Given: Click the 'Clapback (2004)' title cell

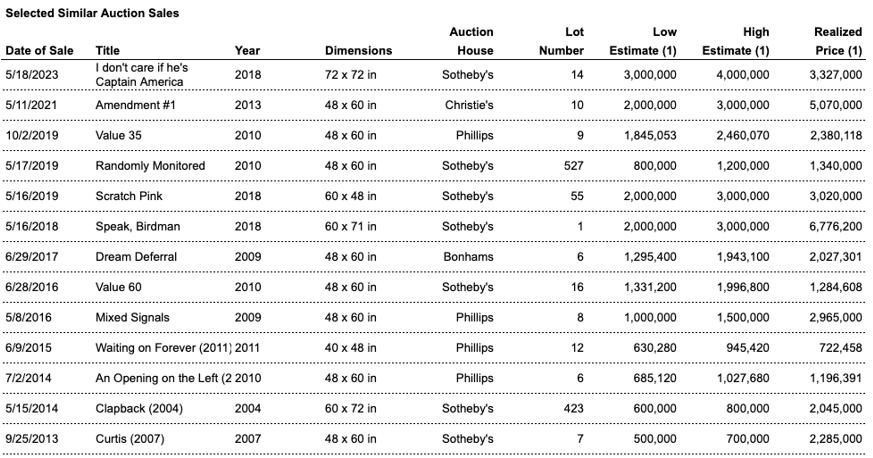Looking at the screenshot, I should pos(138,409).
